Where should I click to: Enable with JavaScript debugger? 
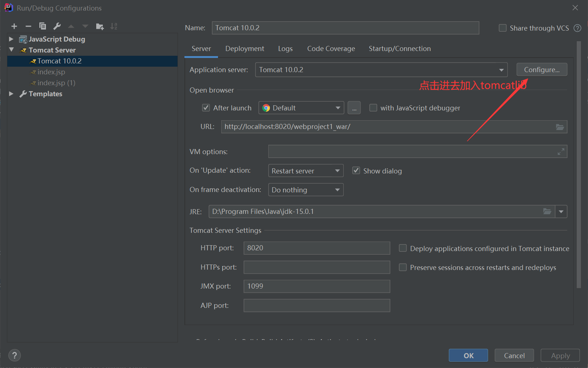[373, 107]
